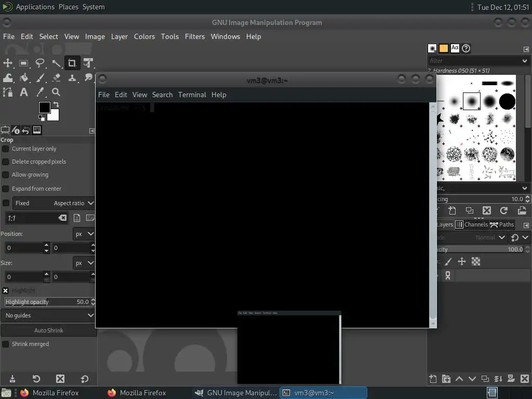Screen dimensions: 532x399
Task: Open the Applications menu in top panel
Action: click(35, 7)
